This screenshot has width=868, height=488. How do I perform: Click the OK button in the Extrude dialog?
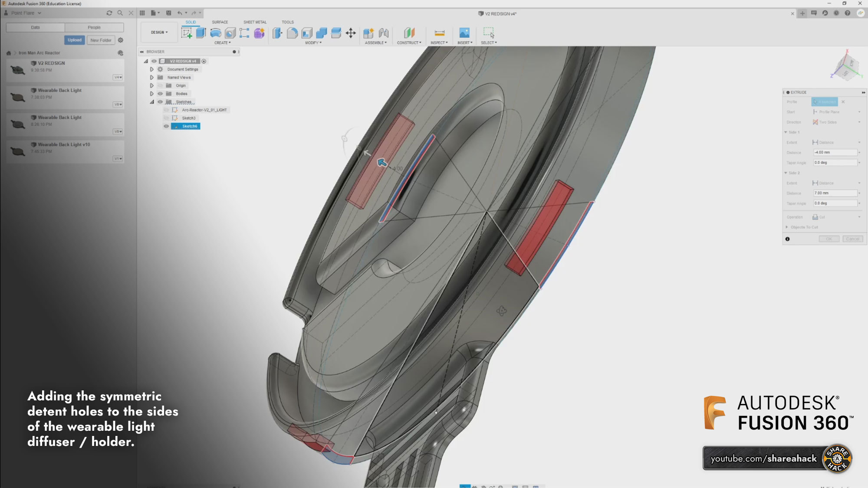[829, 239]
